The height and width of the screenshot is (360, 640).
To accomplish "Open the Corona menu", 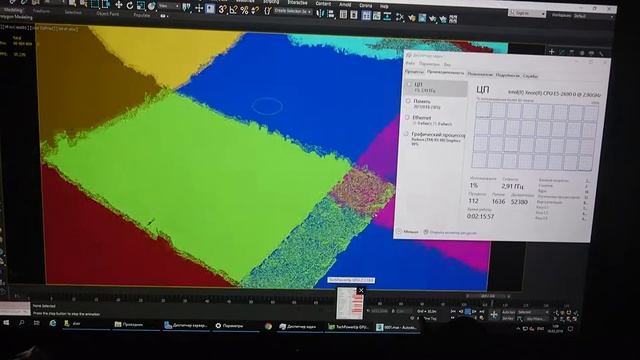I will pyautogui.click(x=366, y=5).
